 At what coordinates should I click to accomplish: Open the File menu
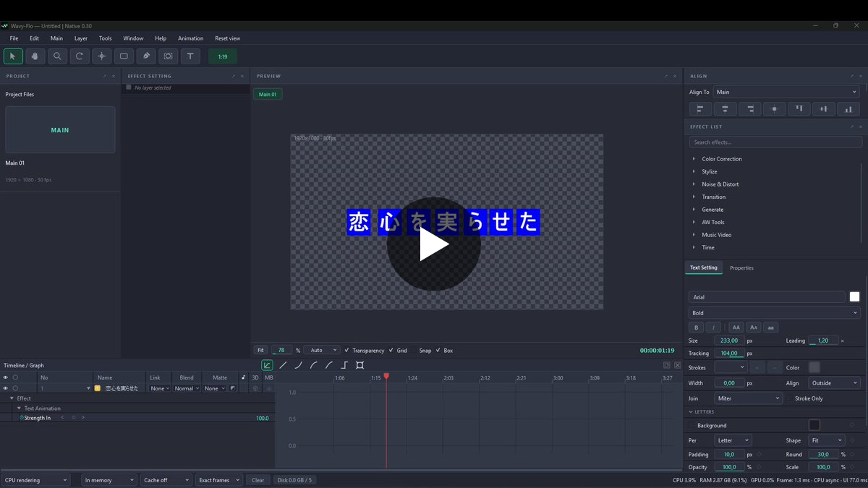pos(14,38)
